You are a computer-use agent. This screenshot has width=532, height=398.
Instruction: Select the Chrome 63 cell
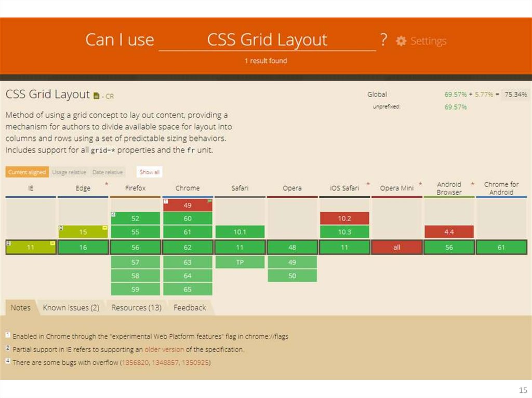[188, 262]
